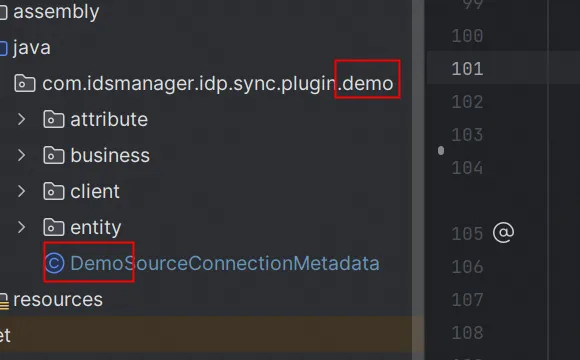This screenshot has width=580, height=360.
Task: Expand the client package chevron
Action: coord(21,191)
